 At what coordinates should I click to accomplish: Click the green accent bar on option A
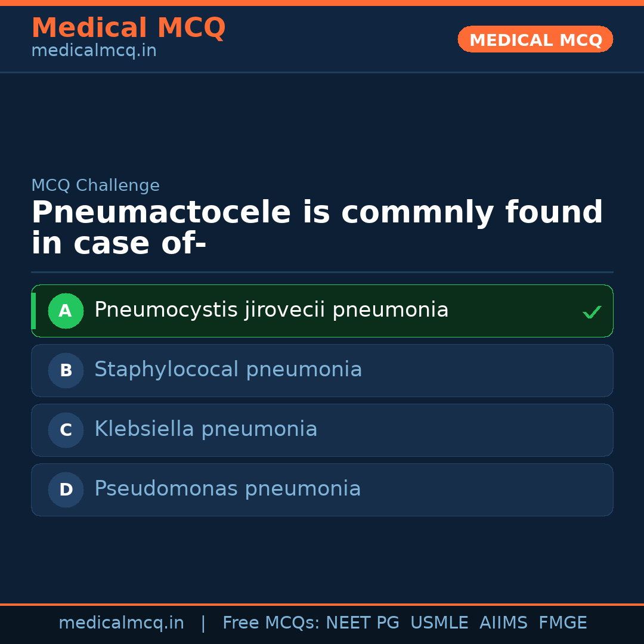(33, 311)
